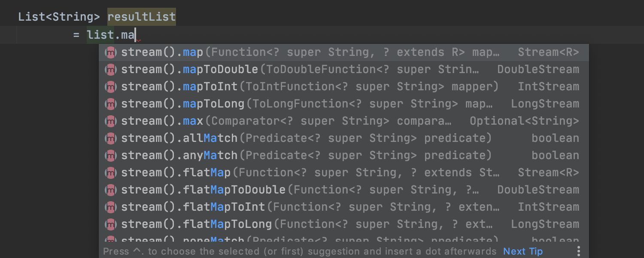Click method icon beside mapToDouble suggestion
Viewport: 644px width, 258px height.
pyautogui.click(x=111, y=70)
